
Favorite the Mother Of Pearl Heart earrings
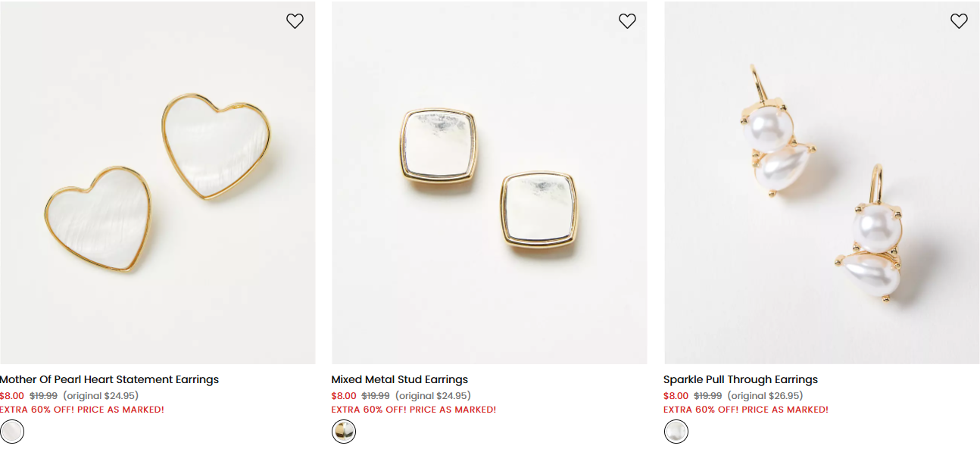click(295, 21)
